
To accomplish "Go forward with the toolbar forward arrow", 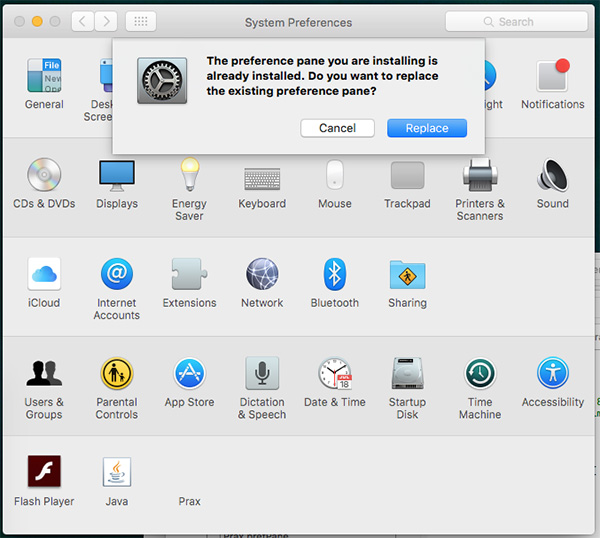I will 106,21.
